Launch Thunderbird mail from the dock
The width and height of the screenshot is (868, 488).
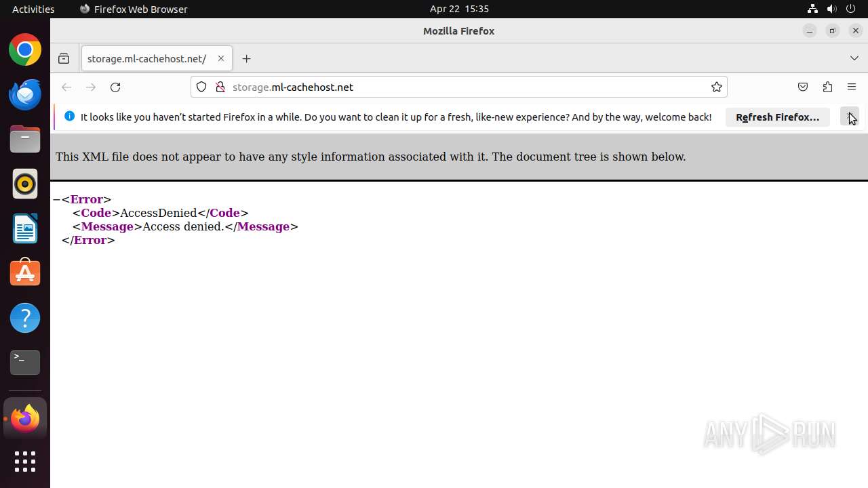click(25, 95)
